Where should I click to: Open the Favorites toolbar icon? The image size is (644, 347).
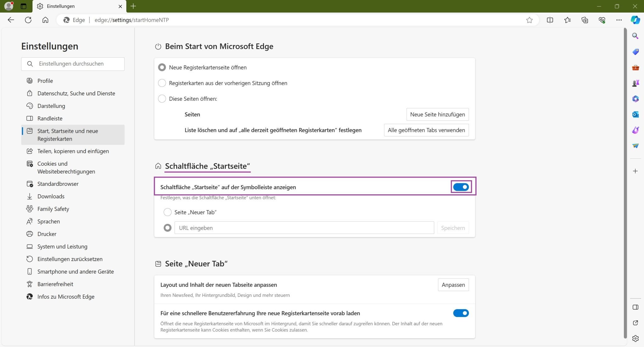tap(567, 20)
